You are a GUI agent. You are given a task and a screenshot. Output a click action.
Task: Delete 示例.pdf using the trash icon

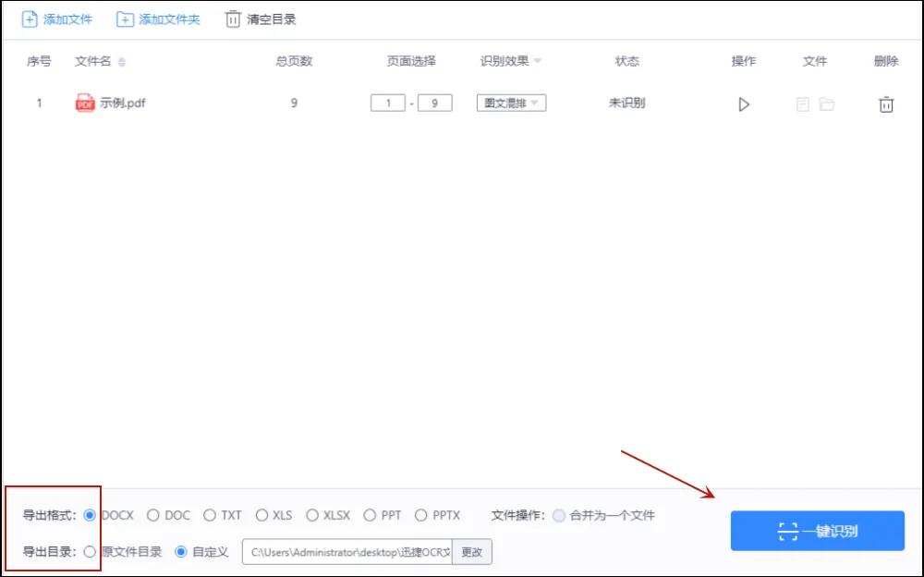885,104
